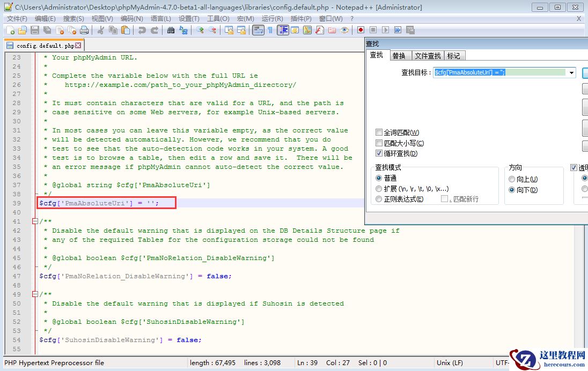
Task: Close the config.default.php tab
Action: (78, 46)
